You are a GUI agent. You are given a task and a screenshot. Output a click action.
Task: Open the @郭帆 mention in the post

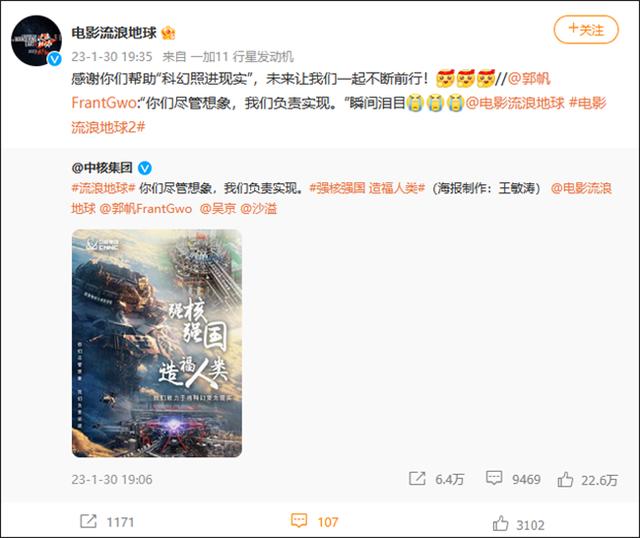click(x=529, y=78)
